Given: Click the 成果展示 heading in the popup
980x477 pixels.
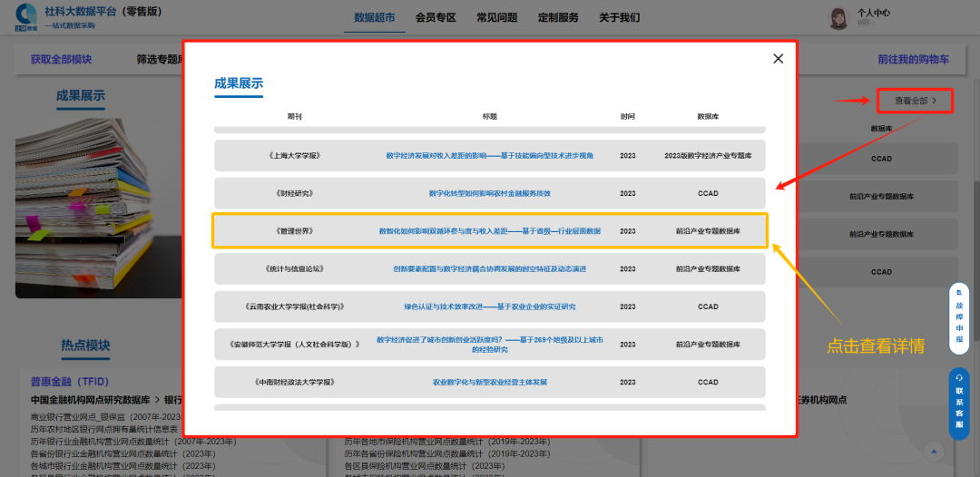Looking at the screenshot, I should pos(239,83).
